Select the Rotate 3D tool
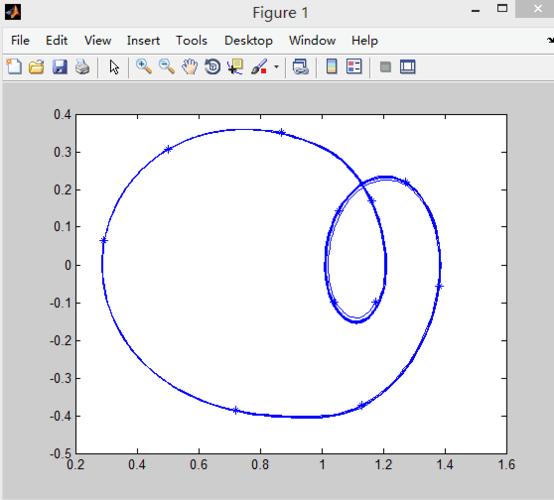The width and height of the screenshot is (554, 500). (212, 67)
